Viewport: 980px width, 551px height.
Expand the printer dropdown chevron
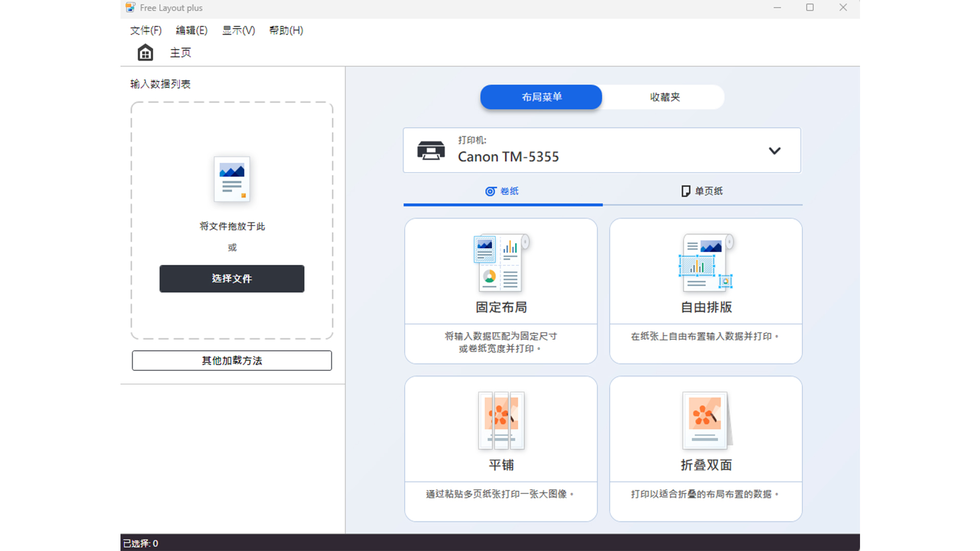pyautogui.click(x=775, y=151)
